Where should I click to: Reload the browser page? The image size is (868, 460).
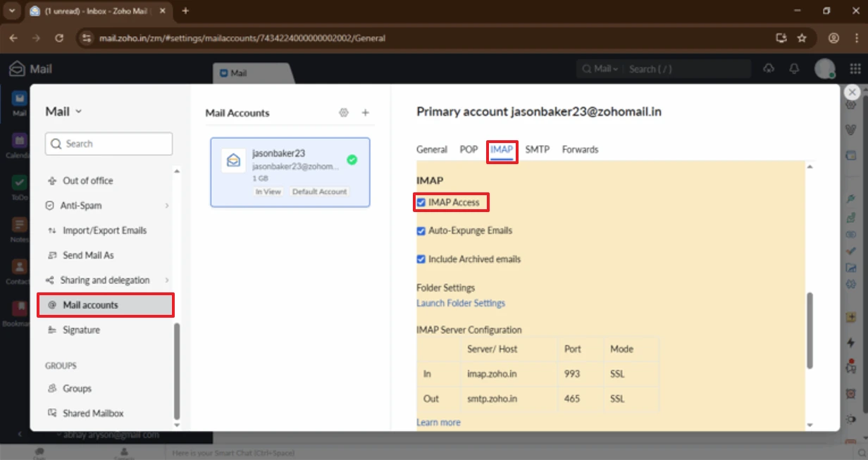pos(59,38)
